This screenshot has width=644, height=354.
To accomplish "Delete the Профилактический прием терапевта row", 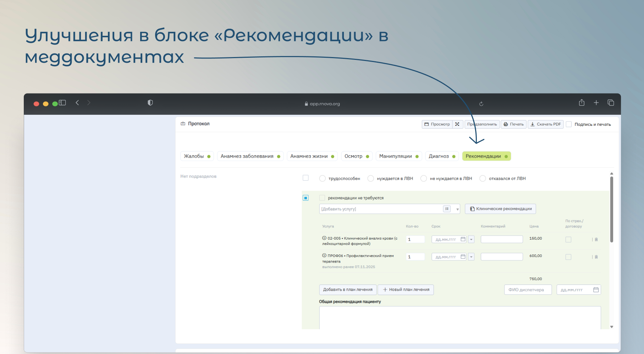I will pos(596,257).
